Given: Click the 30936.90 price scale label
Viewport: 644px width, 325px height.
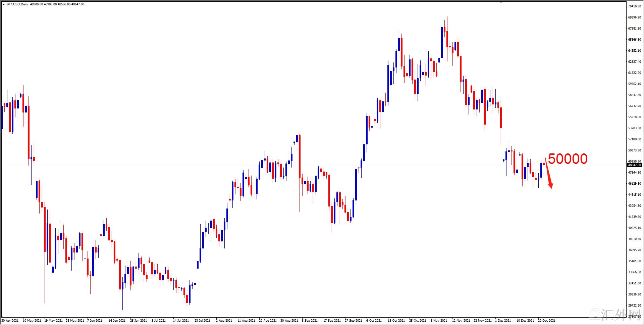Looking at the screenshot, I should [x=634, y=294].
